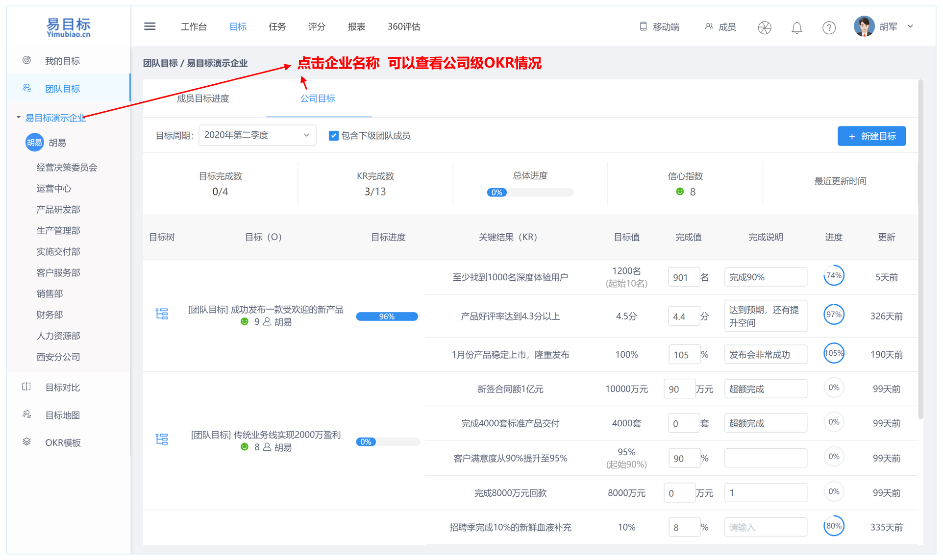943x560 pixels.
Task: Open the 评分 menu
Action: pos(317,26)
